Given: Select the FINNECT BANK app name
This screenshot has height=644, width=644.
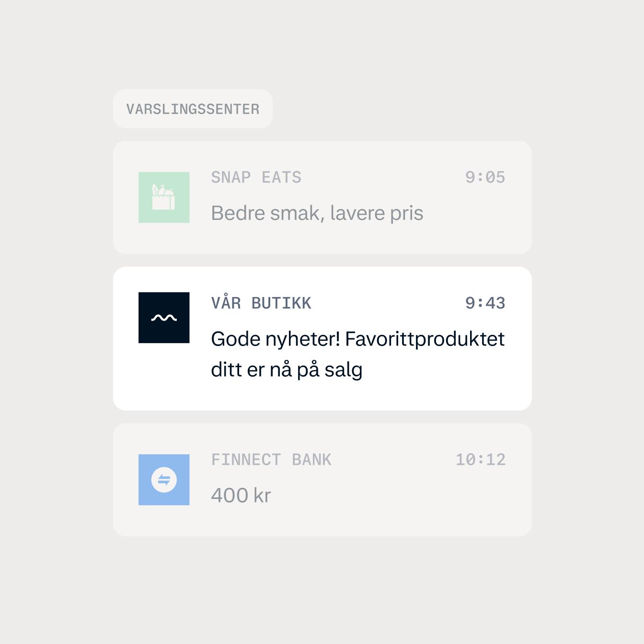Looking at the screenshot, I should tap(271, 460).
